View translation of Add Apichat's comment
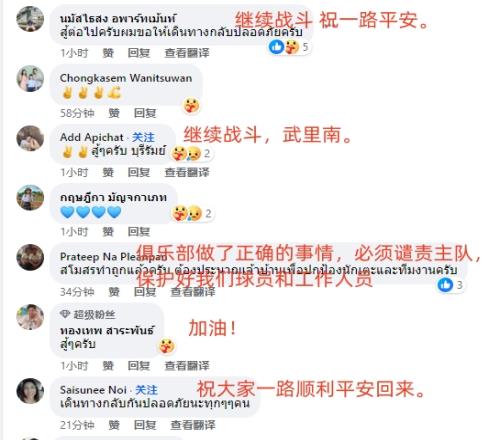This screenshot has height=440, width=500. tap(187, 172)
